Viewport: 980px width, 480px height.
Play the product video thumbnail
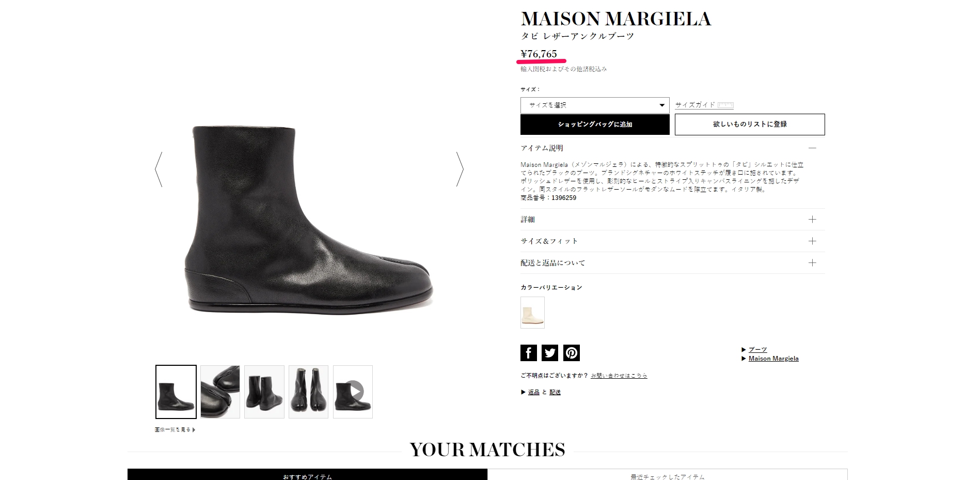(x=353, y=392)
